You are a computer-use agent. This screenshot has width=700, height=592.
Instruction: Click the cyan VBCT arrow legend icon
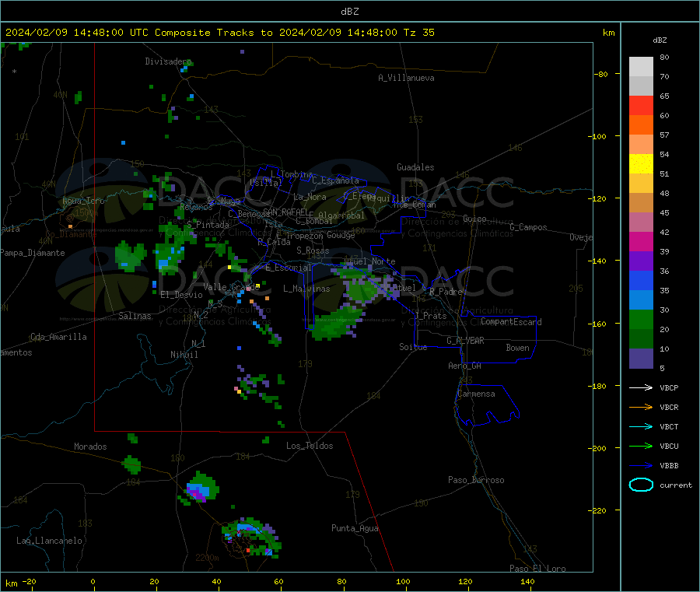tap(641, 427)
